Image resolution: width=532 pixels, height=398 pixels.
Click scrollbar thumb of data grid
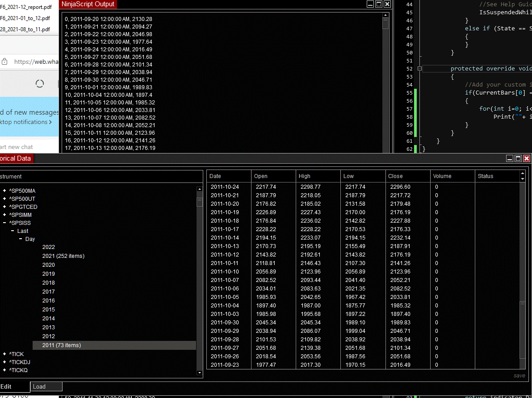tap(523, 329)
